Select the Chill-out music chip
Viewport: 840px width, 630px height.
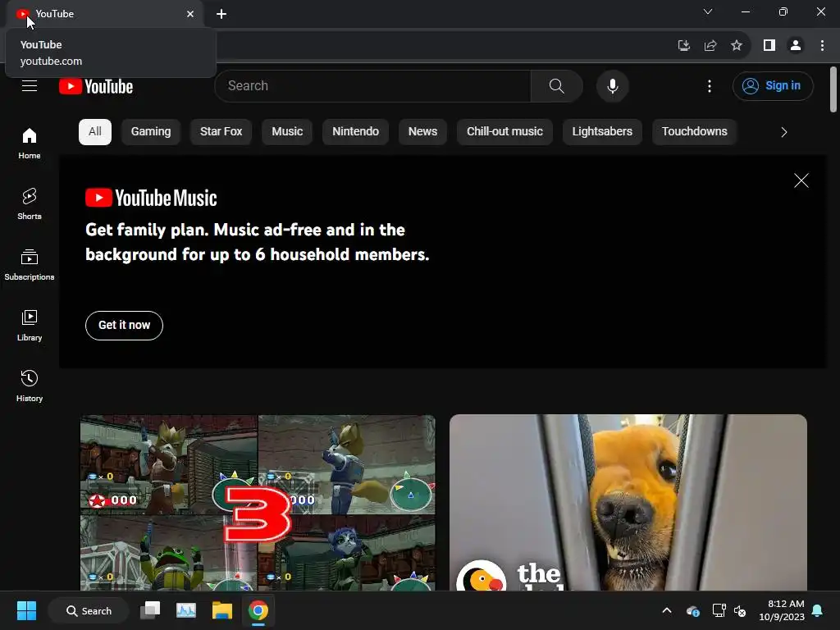[x=504, y=132]
